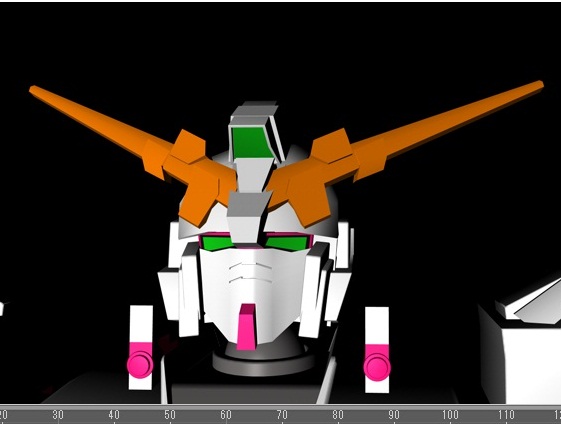
Task: Select frame 100 on the ruler
Action: click(450, 415)
